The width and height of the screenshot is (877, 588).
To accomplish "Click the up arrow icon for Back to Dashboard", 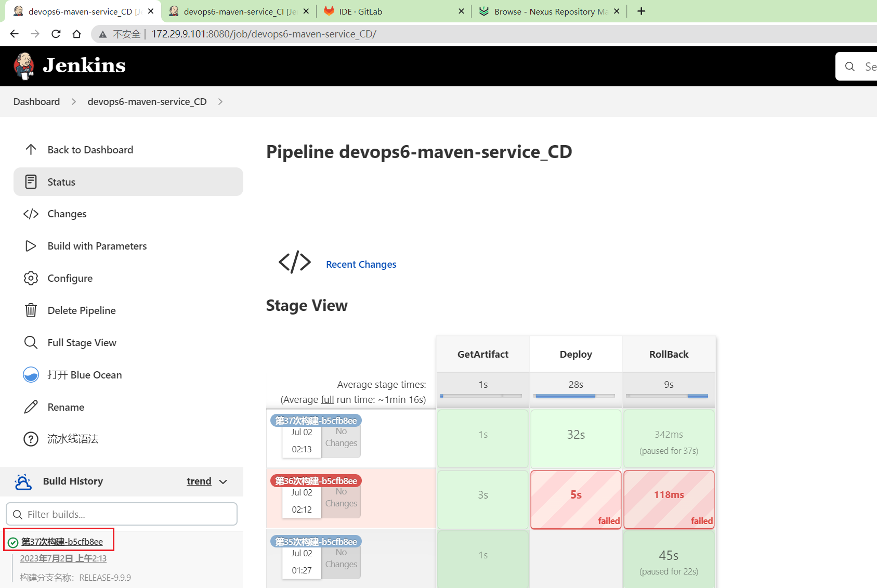I will coord(31,150).
